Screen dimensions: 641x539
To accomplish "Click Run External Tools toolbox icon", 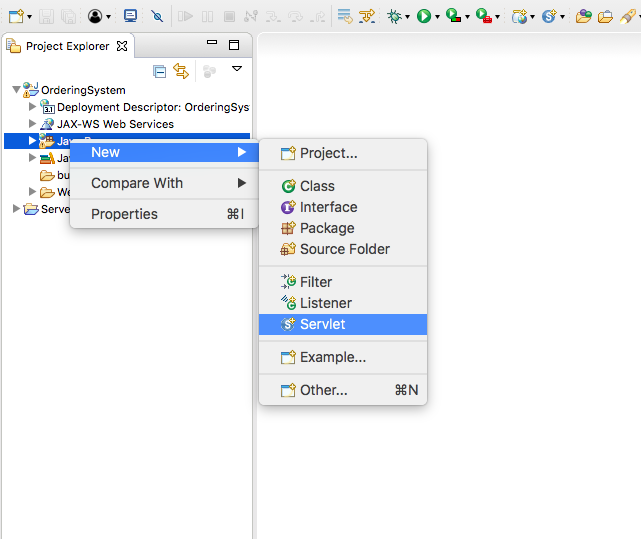I will click(x=484, y=16).
